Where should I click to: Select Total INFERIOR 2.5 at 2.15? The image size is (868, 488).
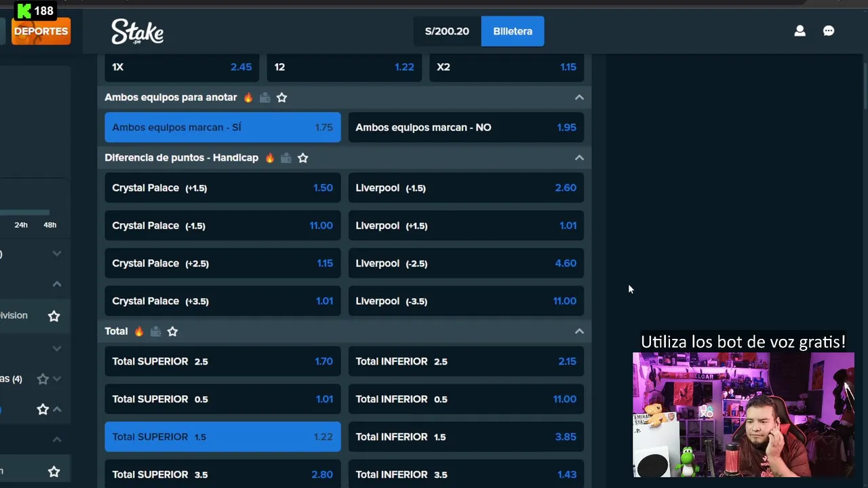click(x=466, y=362)
